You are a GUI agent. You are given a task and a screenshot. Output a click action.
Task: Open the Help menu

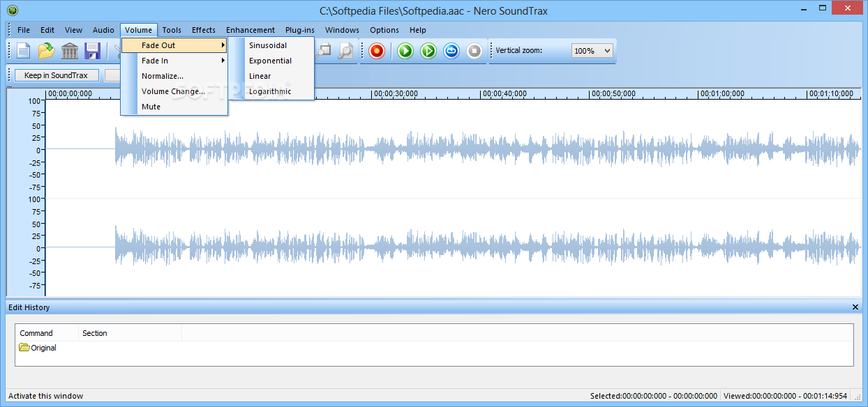click(418, 30)
